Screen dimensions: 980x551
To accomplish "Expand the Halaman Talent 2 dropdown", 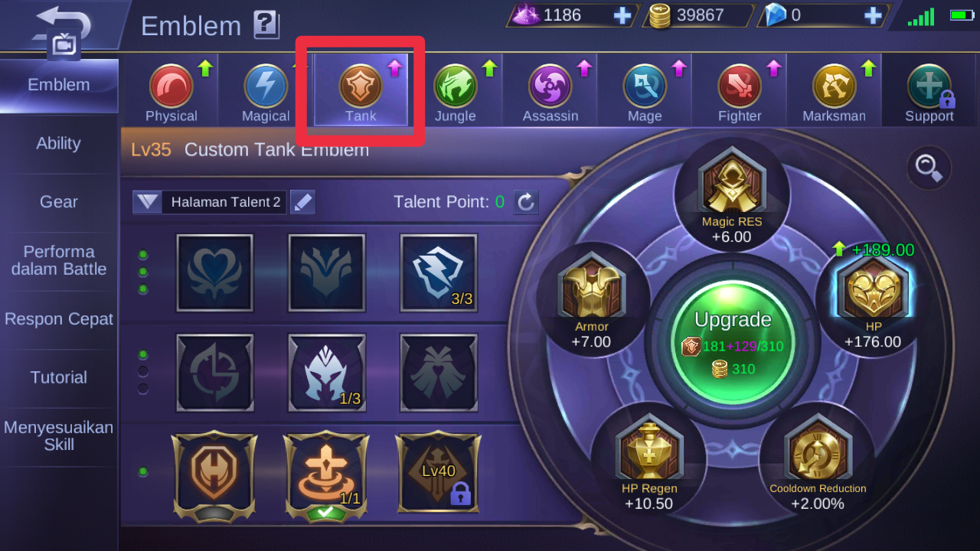I will coord(148,202).
